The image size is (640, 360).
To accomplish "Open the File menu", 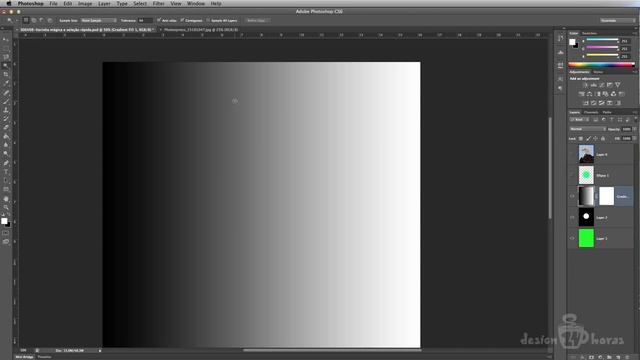I will coord(53,3).
